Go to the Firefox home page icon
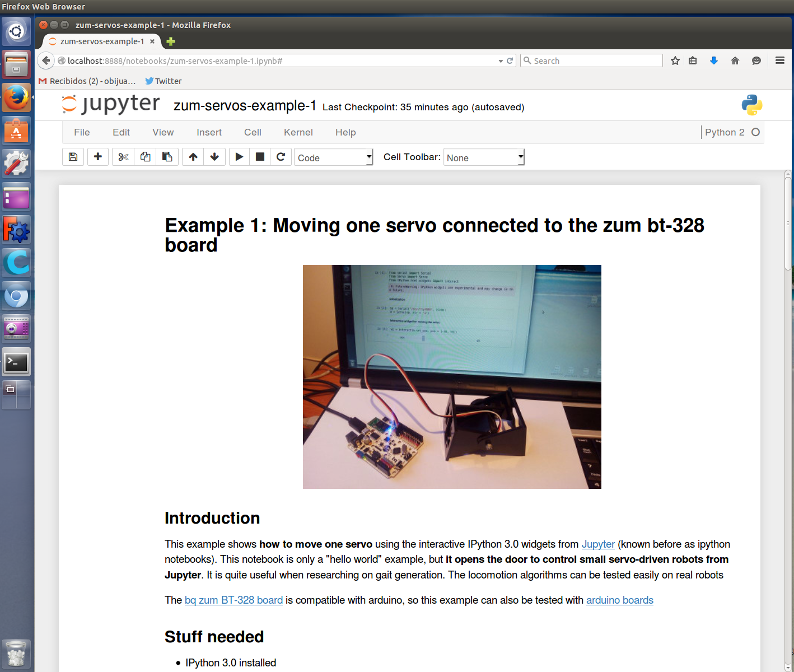Image resolution: width=794 pixels, height=672 pixels. click(x=735, y=60)
